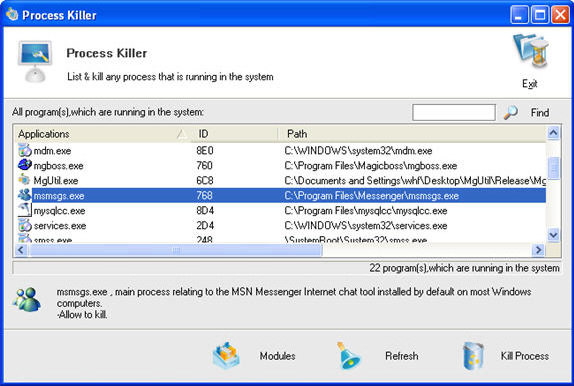Click the mysqlcc.exe process icon

[25, 210]
